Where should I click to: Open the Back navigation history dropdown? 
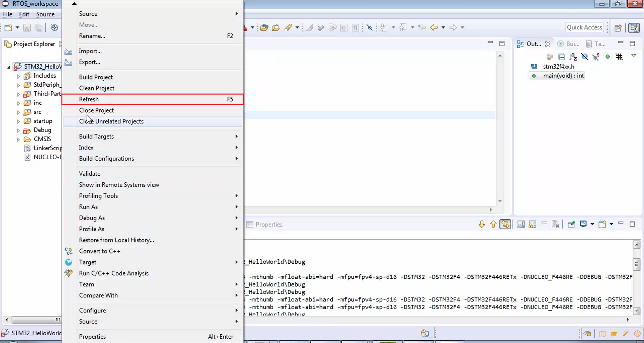pos(443,27)
